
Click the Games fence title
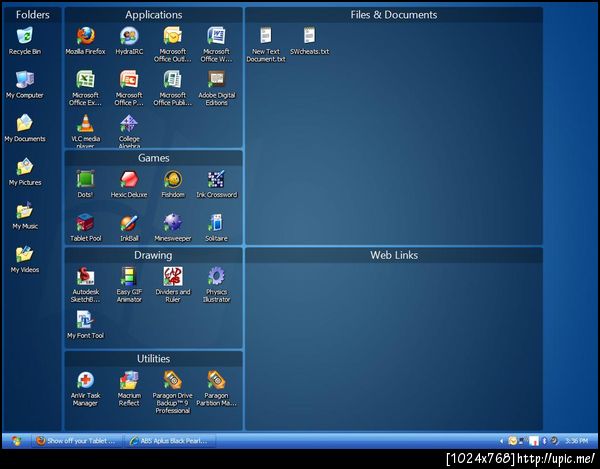click(x=153, y=158)
